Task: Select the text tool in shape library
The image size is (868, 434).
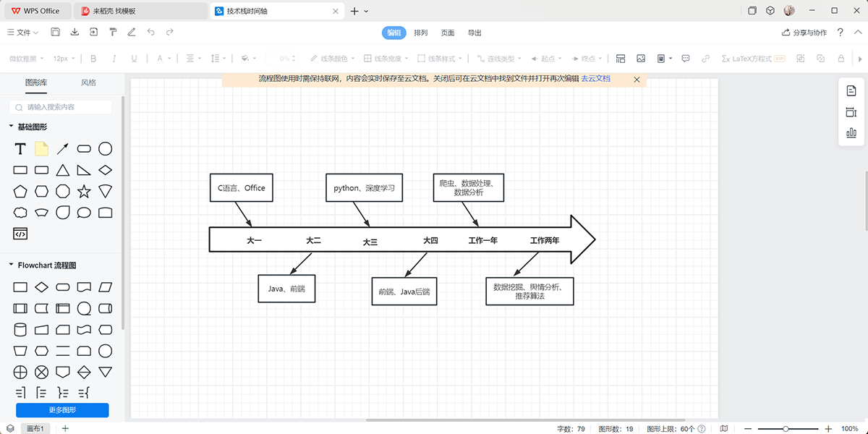Action: click(20, 148)
